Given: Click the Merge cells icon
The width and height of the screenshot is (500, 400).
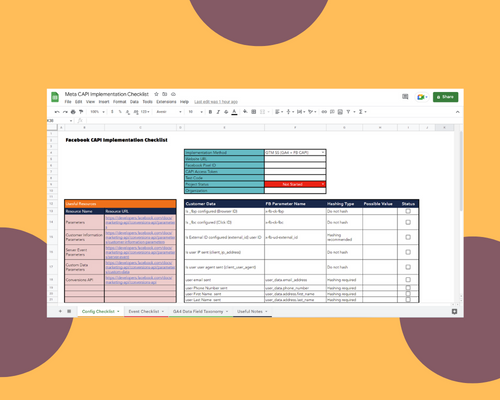Looking at the screenshot, I should coord(262,112).
